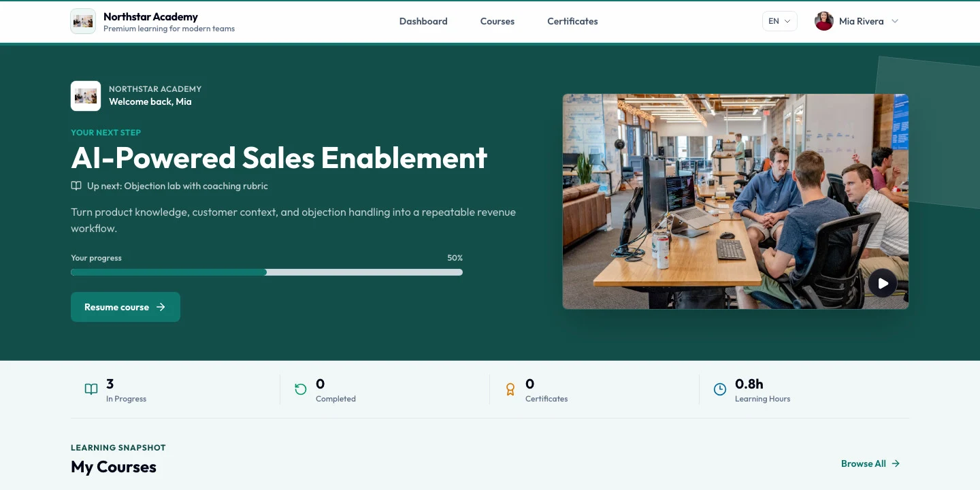Click the book icon beside In Progress
The image size is (980, 490).
pos(91,389)
